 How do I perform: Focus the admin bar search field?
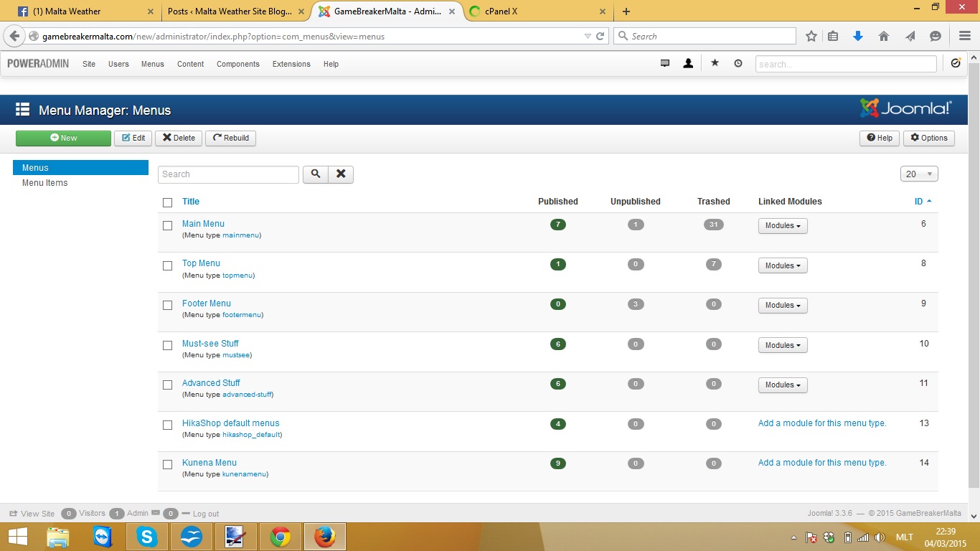pos(846,64)
